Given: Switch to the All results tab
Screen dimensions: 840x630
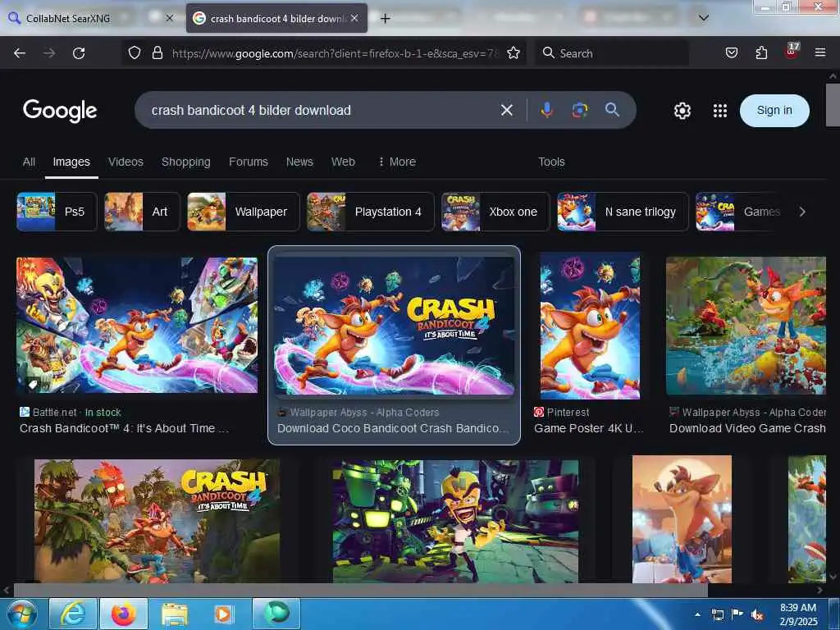Looking at the screenshot, I should 29,162.
